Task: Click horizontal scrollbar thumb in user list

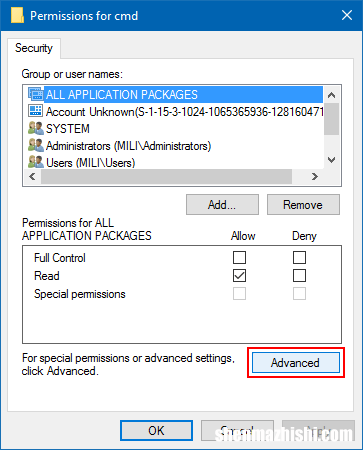Action: [166, 176]
